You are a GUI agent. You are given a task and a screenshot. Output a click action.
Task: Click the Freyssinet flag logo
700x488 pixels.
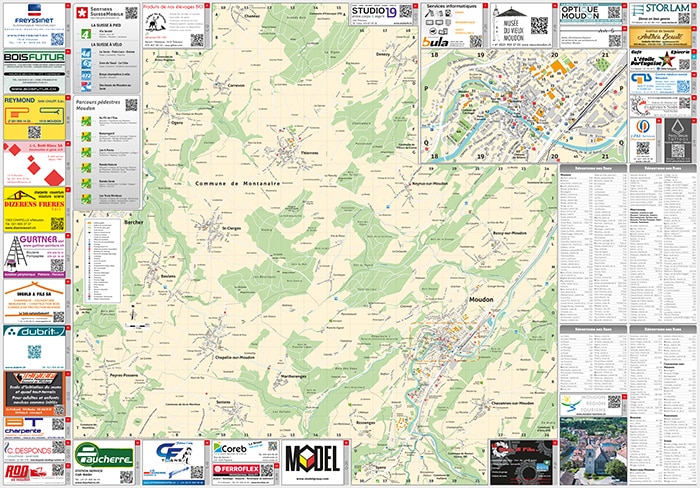[x=34, y=10]
